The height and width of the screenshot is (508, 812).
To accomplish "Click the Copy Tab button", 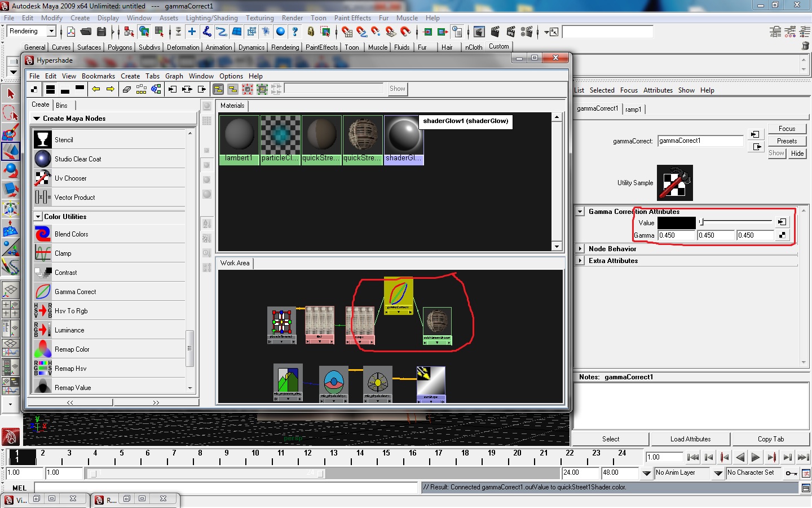I will [x=770, y=439].
